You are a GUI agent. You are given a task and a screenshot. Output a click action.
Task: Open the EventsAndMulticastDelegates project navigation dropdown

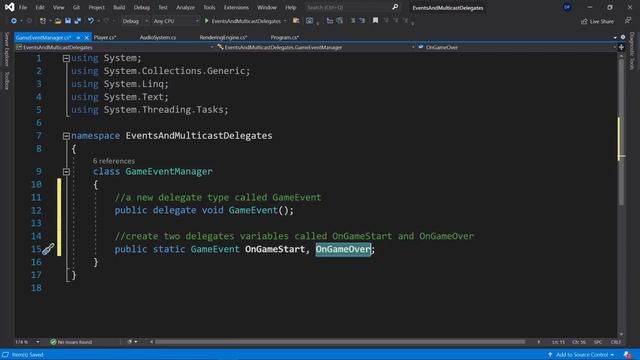115,47
